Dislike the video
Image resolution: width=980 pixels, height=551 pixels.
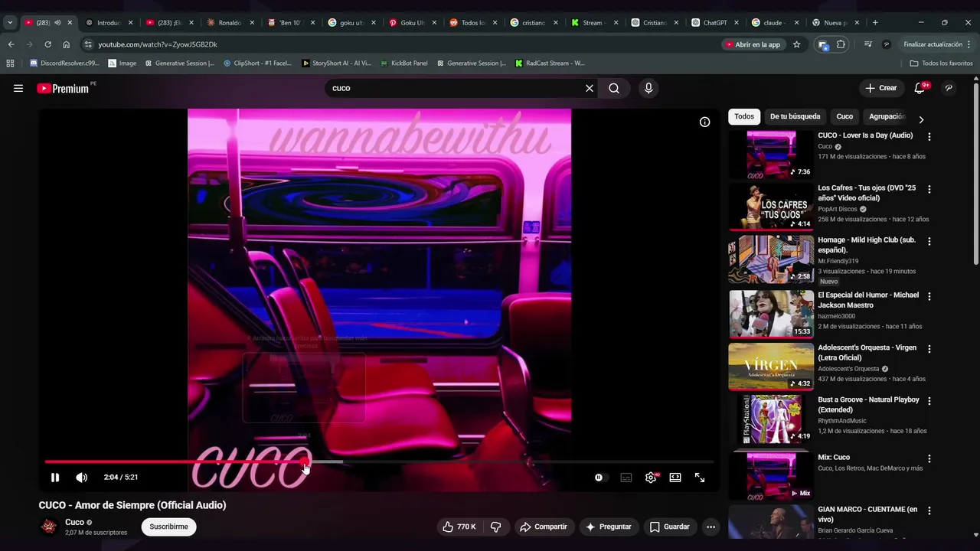coord(495,527)
